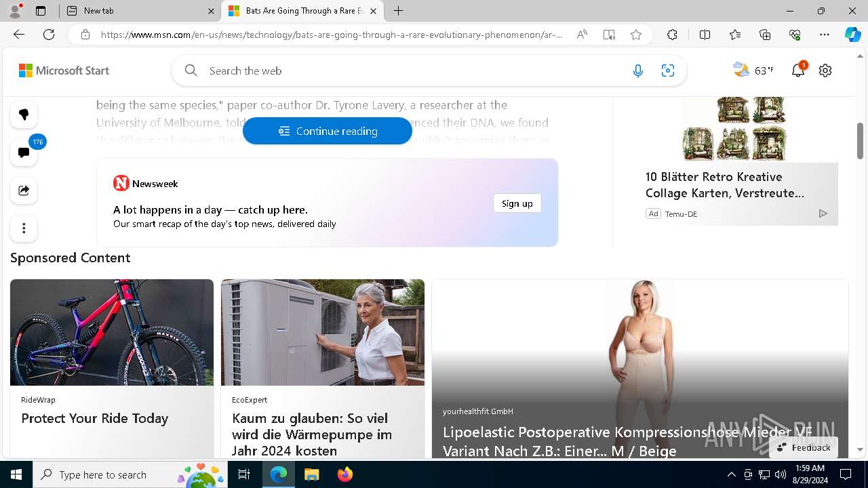Open the Temu collage cards ad image
The image size is (868, 488).
pos(734,129)
